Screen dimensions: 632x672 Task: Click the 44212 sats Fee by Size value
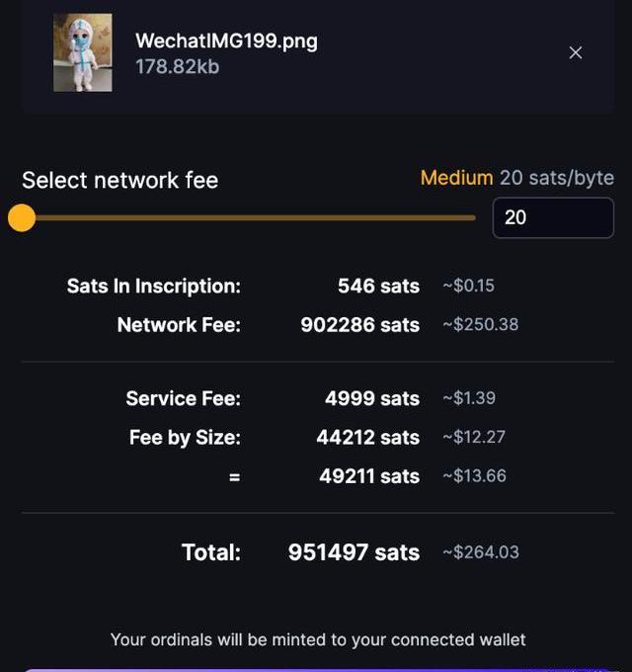pyautogui.click(x=367, y=437)
